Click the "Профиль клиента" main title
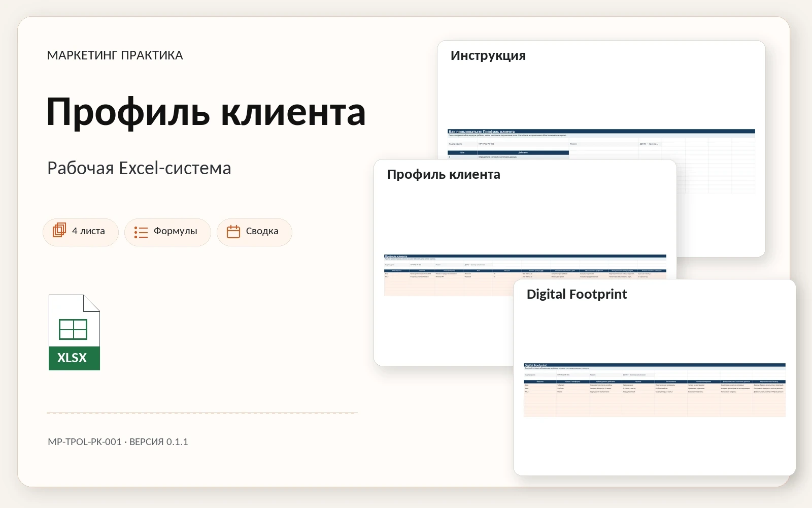Viewport: 812px width, 508px height. pos(206,112)
